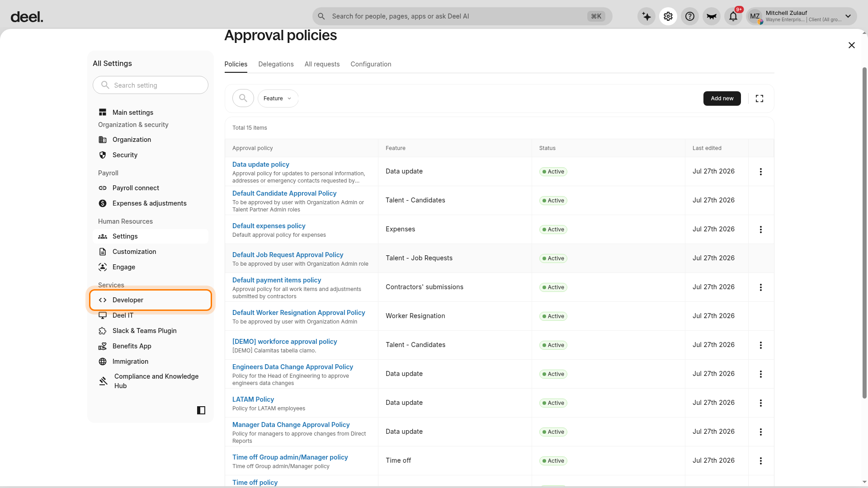Expand Mitchell Zulauf account dropdown
Image resolution: width=868 pixels, height=488 pixels.
802,16
